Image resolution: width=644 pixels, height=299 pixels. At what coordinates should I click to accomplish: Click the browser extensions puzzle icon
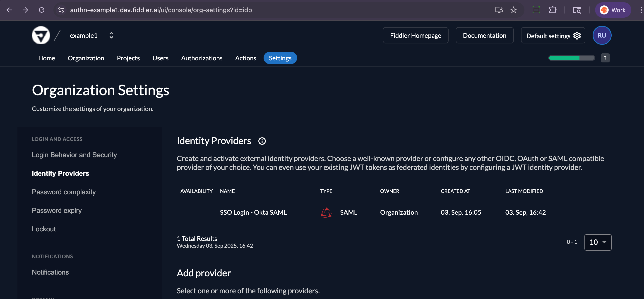click(553, 10)
